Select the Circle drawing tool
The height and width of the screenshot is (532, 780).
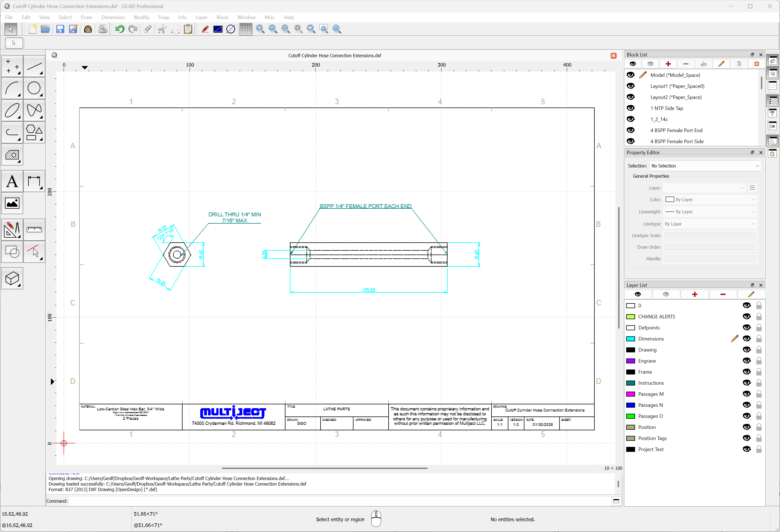(34, 88)
